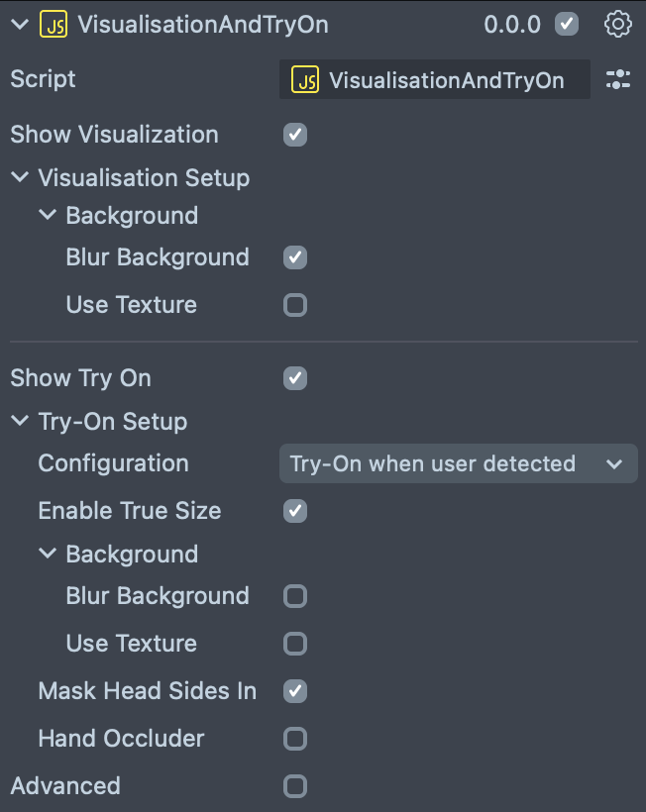Screen dimensions: 646x812
Task: Uncheck Mask Head Sides In
Action: (295, 691)
